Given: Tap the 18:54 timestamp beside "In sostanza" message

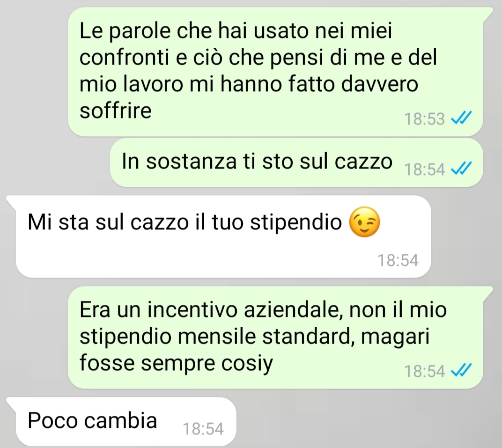Looking at the screenshot, I should pos(425,169).
